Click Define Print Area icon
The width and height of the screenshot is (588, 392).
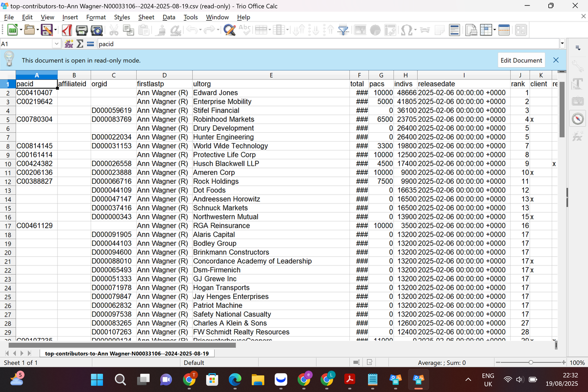pyautogui.click(x=470, y=30)
